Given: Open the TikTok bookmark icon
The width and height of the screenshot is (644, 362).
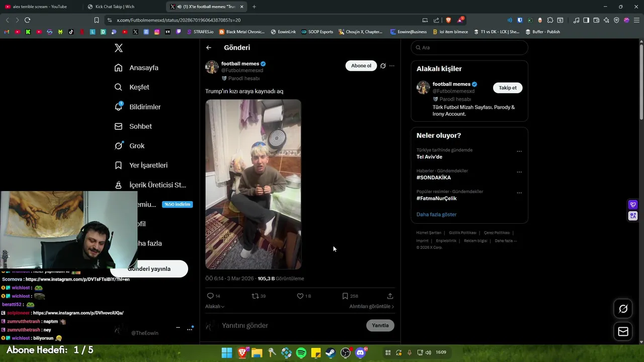Looking at the screenshot, I should point(71,32).
